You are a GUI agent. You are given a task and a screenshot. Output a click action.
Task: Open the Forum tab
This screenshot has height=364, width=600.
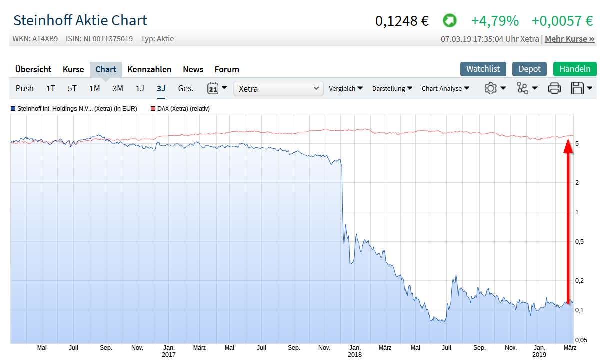[226, 69]
